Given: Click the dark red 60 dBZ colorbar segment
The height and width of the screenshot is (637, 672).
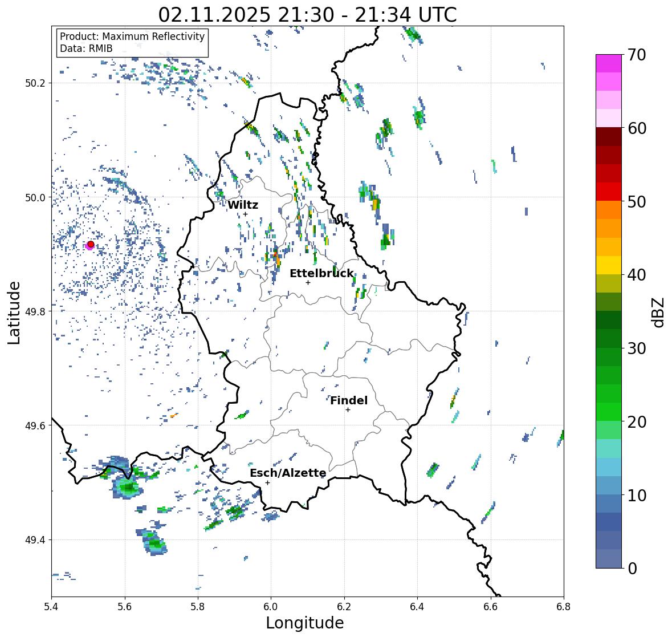Looking at the screenshot, I should pos(609,137).
